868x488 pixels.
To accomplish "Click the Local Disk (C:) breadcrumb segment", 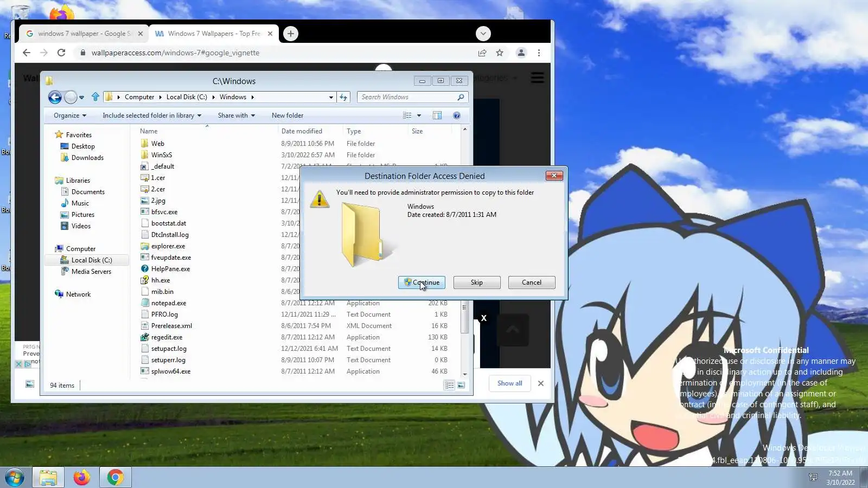I will [187, 97].
